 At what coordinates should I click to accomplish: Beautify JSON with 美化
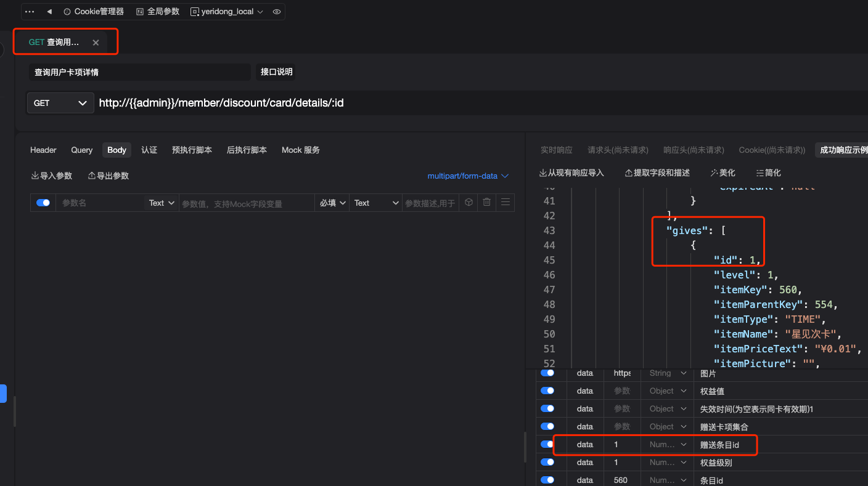pos(723,173)
